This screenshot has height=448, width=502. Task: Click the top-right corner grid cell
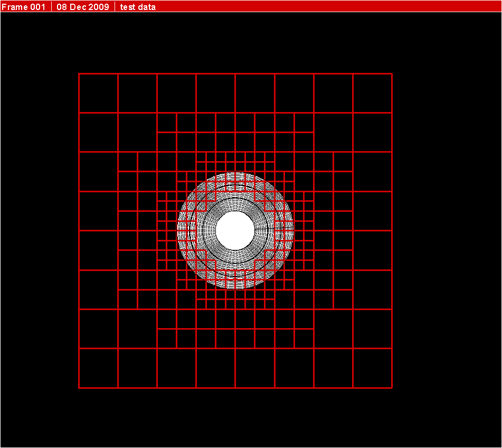pos(372,92)
